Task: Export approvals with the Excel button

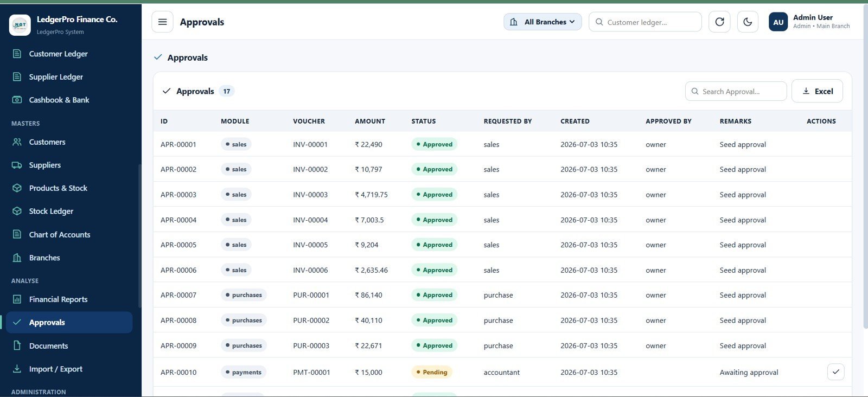Action: coord(817,91)
